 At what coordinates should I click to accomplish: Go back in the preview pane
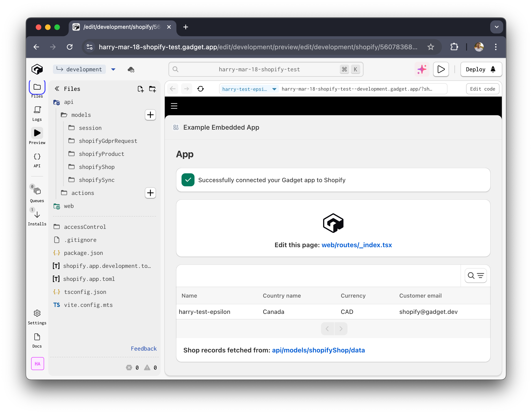(173, 89)
